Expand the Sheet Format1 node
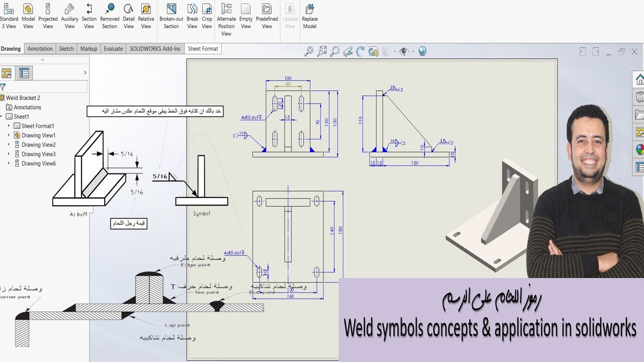This screenshot has height=362, width=644. (x=9, y=126)
